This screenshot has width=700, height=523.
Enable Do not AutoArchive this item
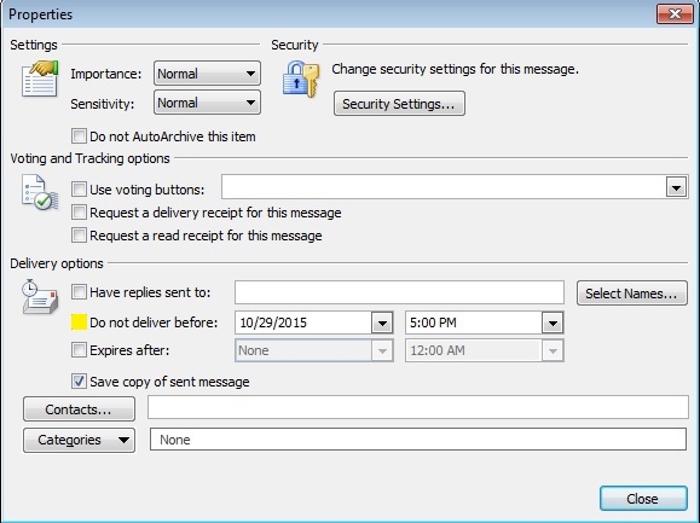pyautogui.click(x=79, y=136)
